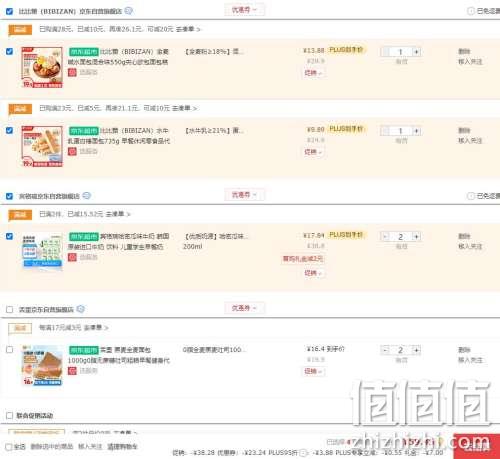Open BIBIZAN store customer service chat icon

point(129,11)
